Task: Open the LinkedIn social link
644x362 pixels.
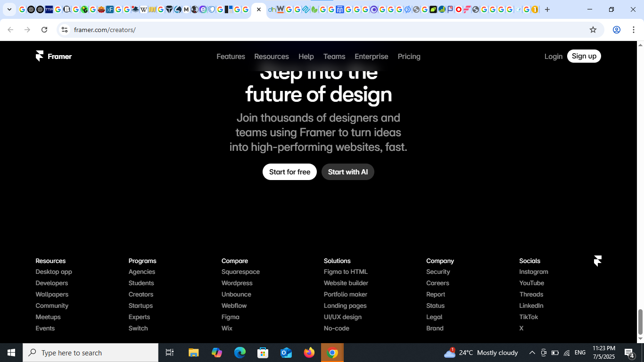Action: [531, 306]
